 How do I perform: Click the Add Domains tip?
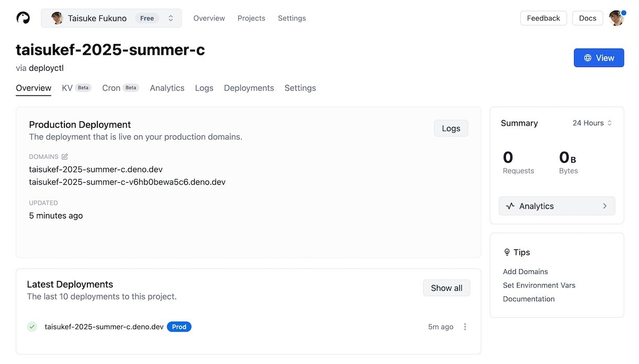(525, 272)
